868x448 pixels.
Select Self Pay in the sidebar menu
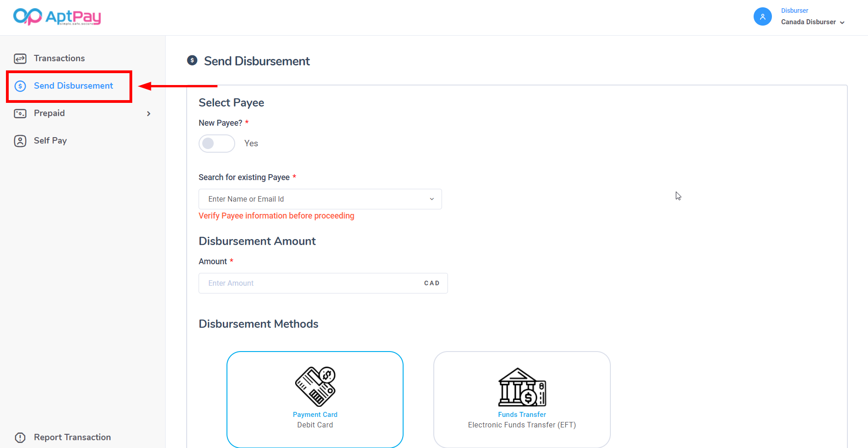pos(50,141)
